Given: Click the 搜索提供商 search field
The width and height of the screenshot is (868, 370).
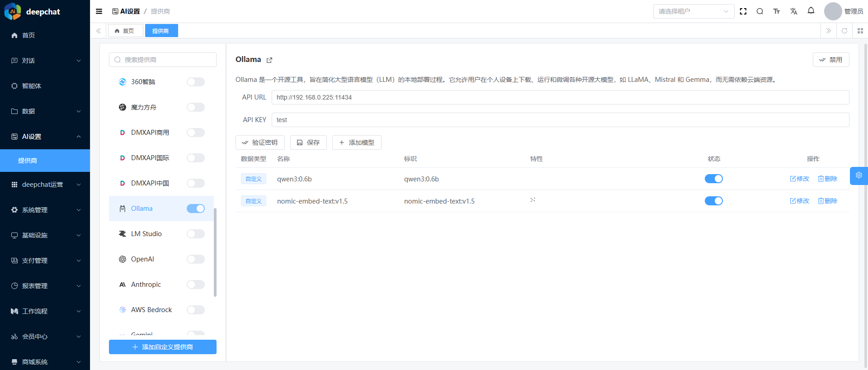Looking at the screenshot, I should tap(163, 60).
